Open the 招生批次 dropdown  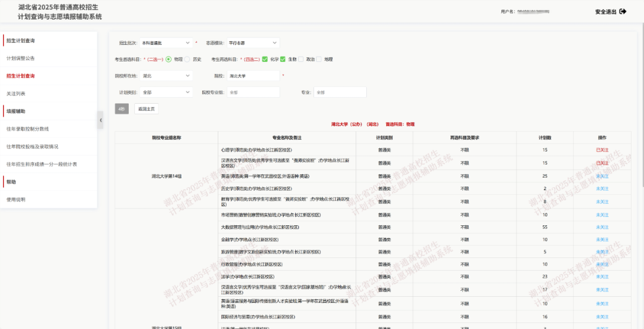(x=166, y=43)
